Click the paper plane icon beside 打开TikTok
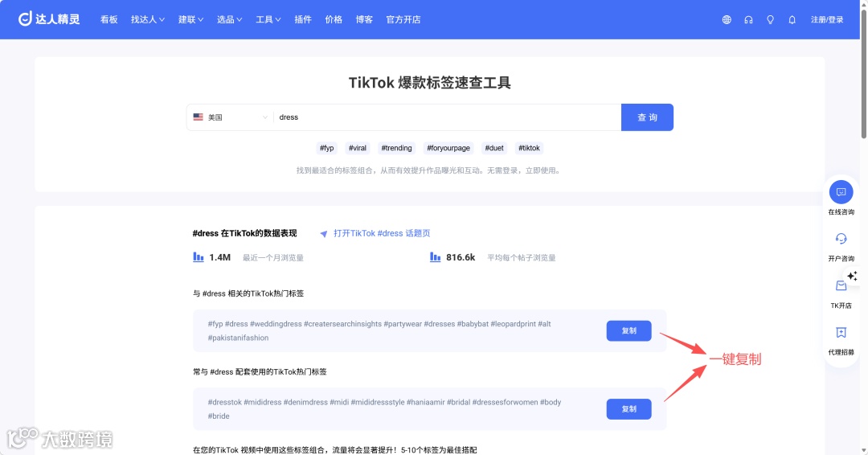The height and width of the screenshot is (455, 868). pyautogui.click(x=324, y=234)
